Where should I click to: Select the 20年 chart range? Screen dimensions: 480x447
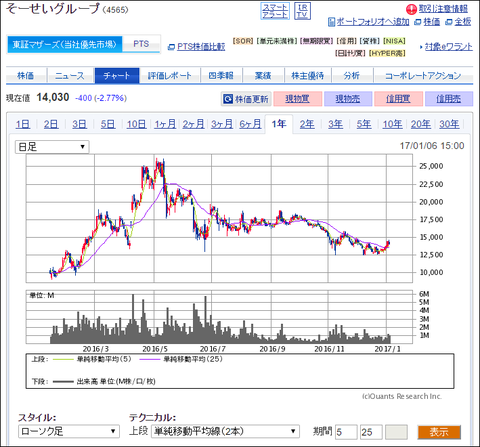pyautogui.click(x=421, y=124)
